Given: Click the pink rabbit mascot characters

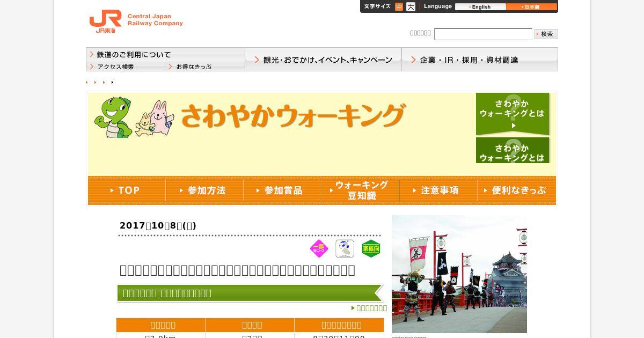Looking at the screenshot, I should [x=155, y=119].
